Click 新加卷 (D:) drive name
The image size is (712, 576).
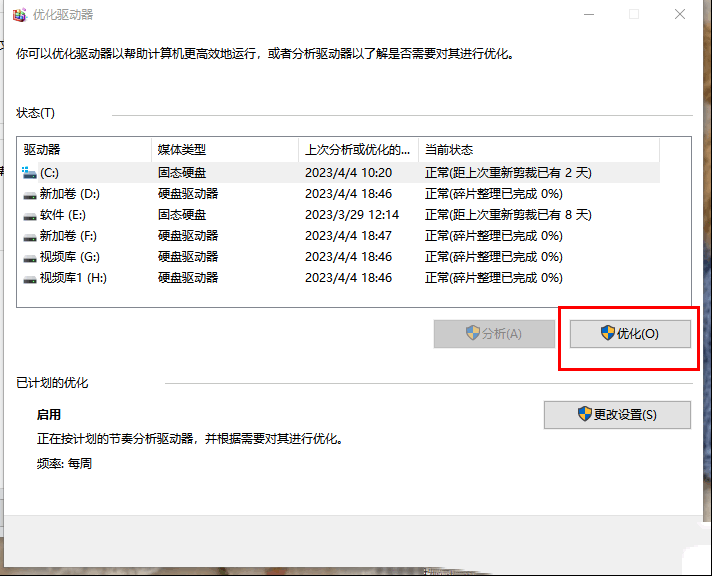click(69, 194)
